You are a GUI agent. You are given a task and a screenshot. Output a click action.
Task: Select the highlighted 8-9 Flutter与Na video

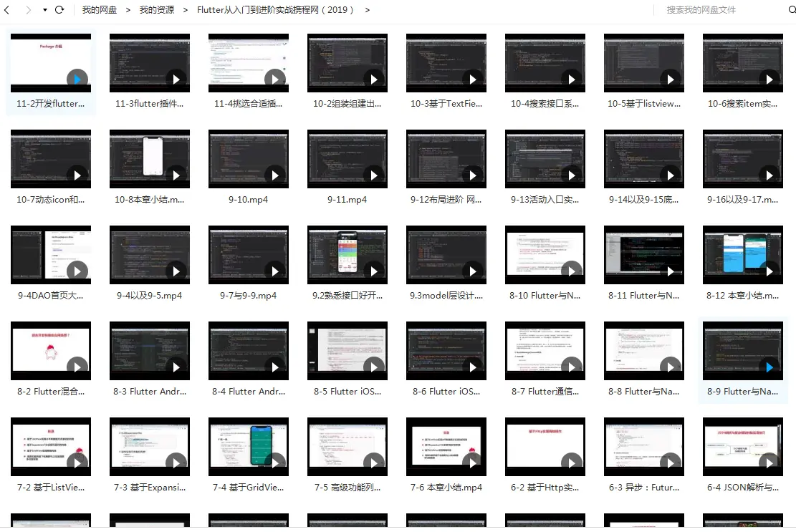tap(743, 351)
